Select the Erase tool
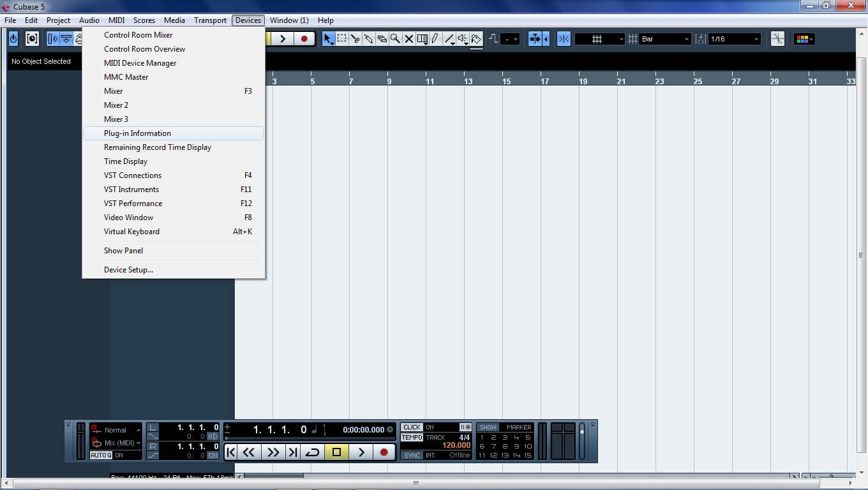The image size is (868, 490). pyautogui.click(x=382, y=39)
